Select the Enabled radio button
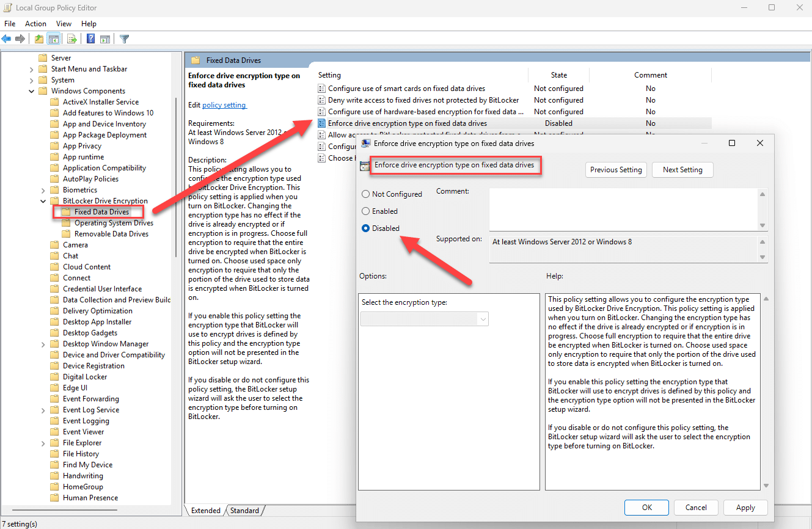 tap(367, 211)
